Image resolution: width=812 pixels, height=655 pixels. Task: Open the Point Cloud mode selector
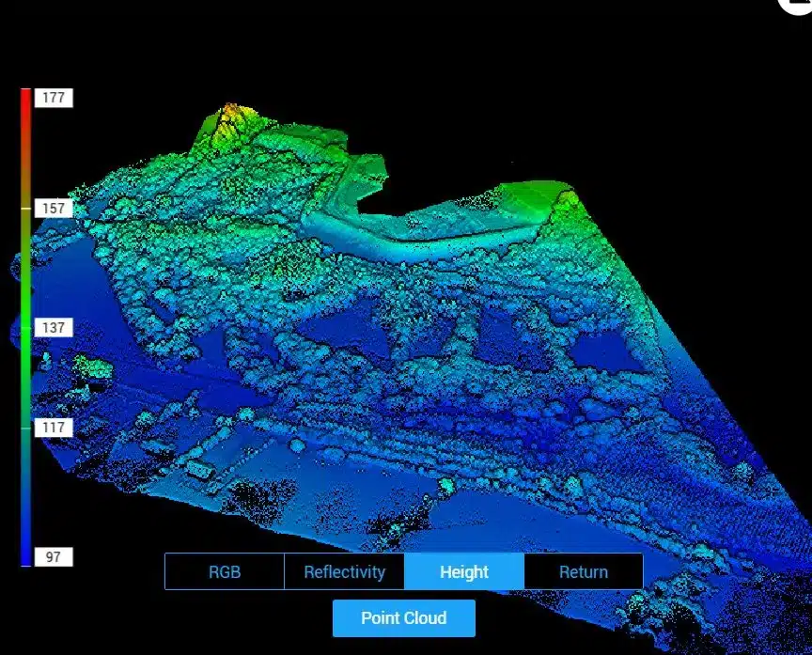tap(402, 617)
